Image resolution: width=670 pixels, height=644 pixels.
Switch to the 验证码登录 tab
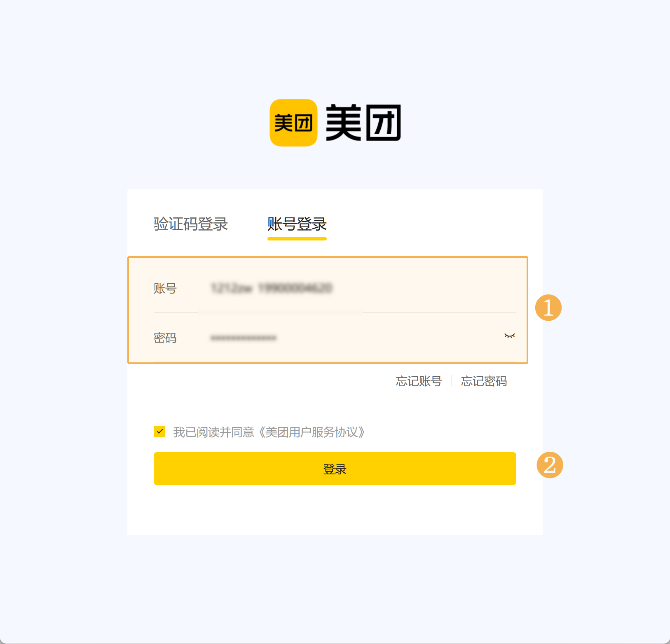pyautogui.click(x=191, y=224)
